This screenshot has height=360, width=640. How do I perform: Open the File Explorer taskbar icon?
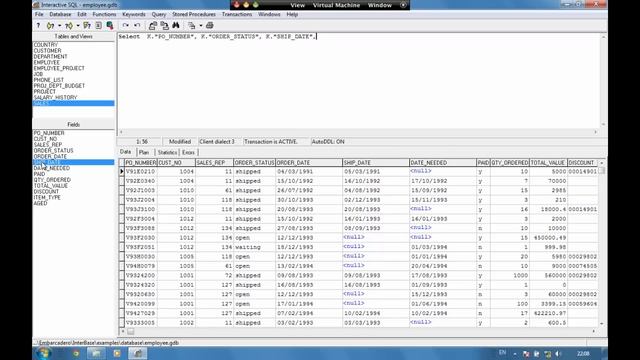tap(96, 353)
